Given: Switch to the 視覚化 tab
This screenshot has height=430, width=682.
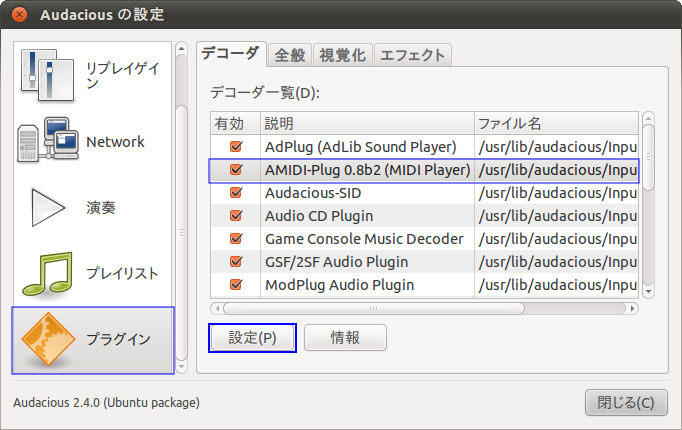Looking at the screenshot, I should [x=343, y=55].
